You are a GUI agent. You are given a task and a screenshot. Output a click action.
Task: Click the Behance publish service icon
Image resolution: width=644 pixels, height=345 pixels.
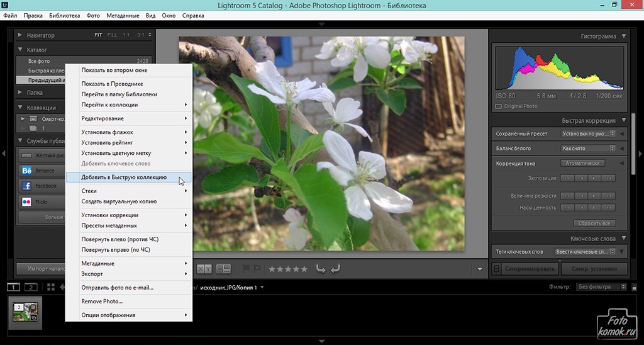tap(27, 171)
